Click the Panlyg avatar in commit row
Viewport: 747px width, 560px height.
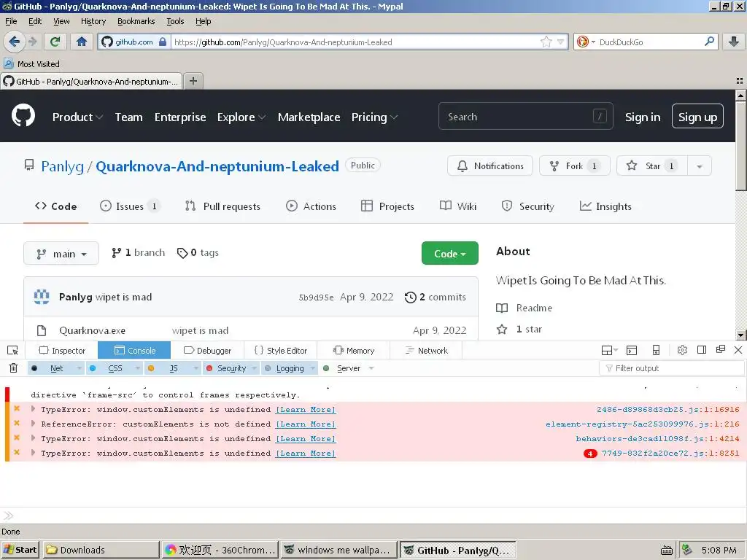[42, 297]
